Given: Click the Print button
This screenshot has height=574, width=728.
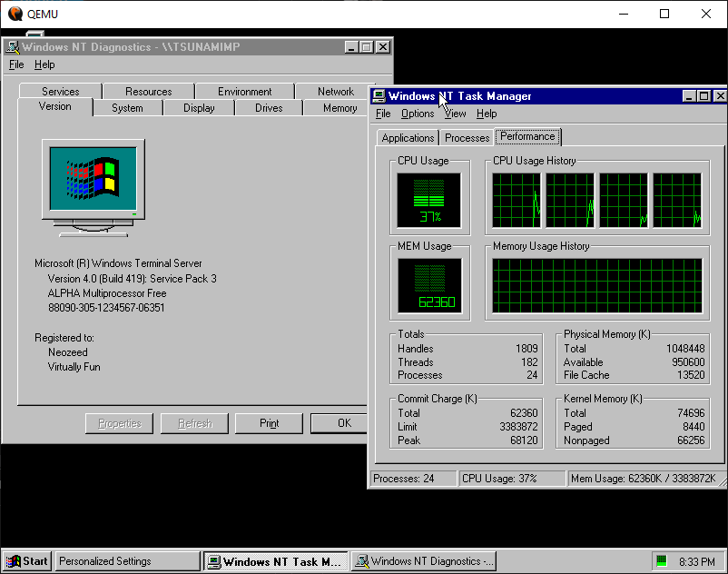Looking at the screenshot, I should pos(269,423).
